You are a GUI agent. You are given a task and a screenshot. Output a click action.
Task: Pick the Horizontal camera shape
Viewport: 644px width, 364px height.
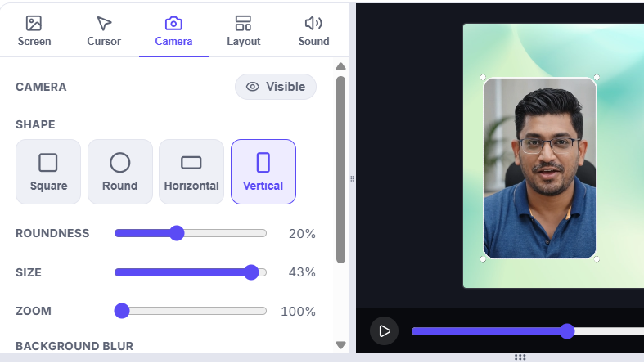point(191,172)
